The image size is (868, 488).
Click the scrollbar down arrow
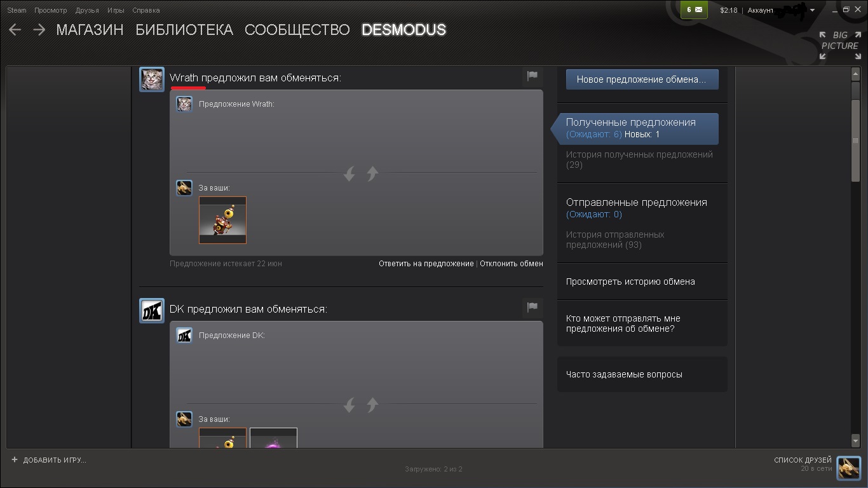click(855, 440)
